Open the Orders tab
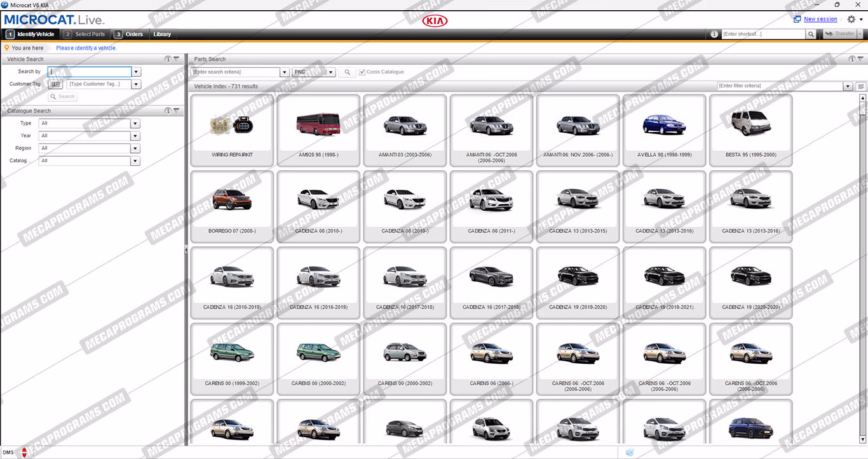The width and height of the screenshot is (868, 459). (x=129, y=34)
